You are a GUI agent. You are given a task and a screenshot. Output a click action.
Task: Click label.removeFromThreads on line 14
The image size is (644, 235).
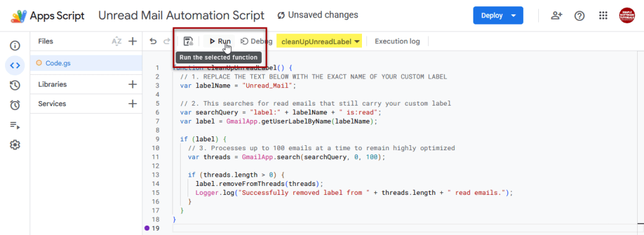[259, 183]
